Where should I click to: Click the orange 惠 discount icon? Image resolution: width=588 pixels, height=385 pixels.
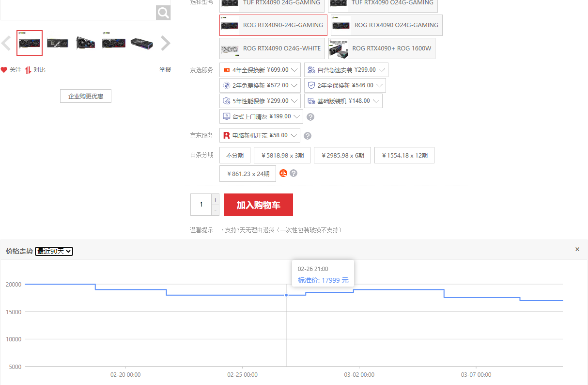pyautogui.click(x=283, y=173)
